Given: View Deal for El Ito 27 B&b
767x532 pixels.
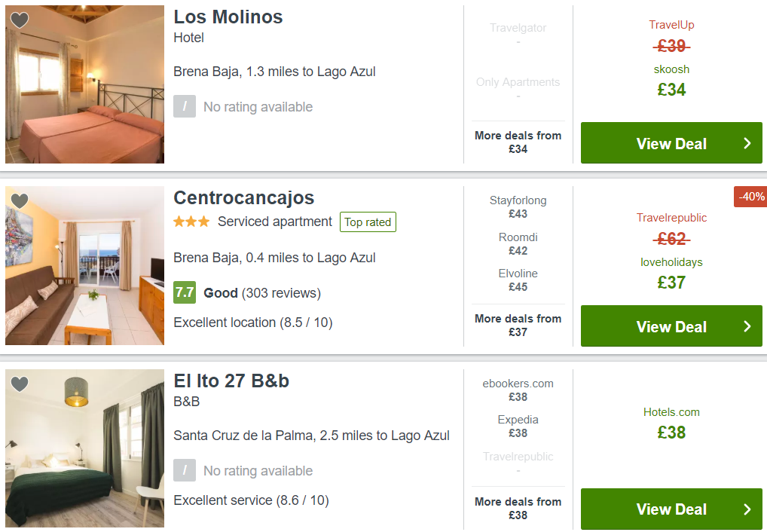Looking at the screenshot, I should coord(671,509).
